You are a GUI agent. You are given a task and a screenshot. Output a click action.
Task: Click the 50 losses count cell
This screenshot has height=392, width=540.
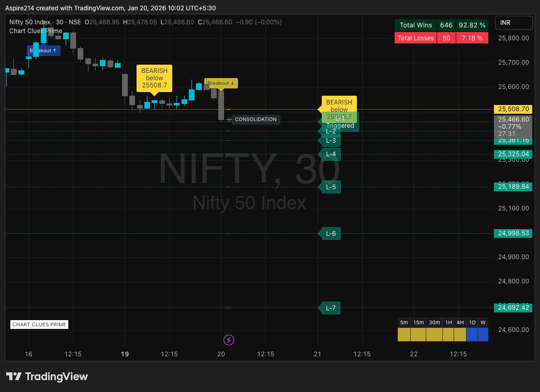446,38
